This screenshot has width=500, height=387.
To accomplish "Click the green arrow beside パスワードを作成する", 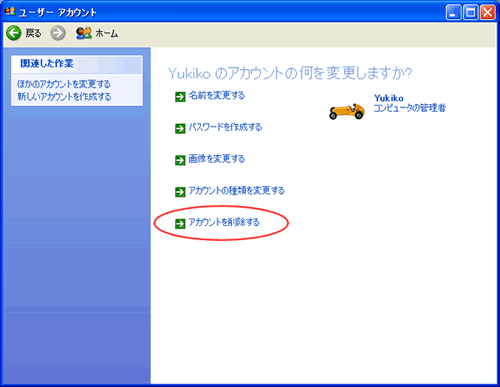I will coord(180,129).
